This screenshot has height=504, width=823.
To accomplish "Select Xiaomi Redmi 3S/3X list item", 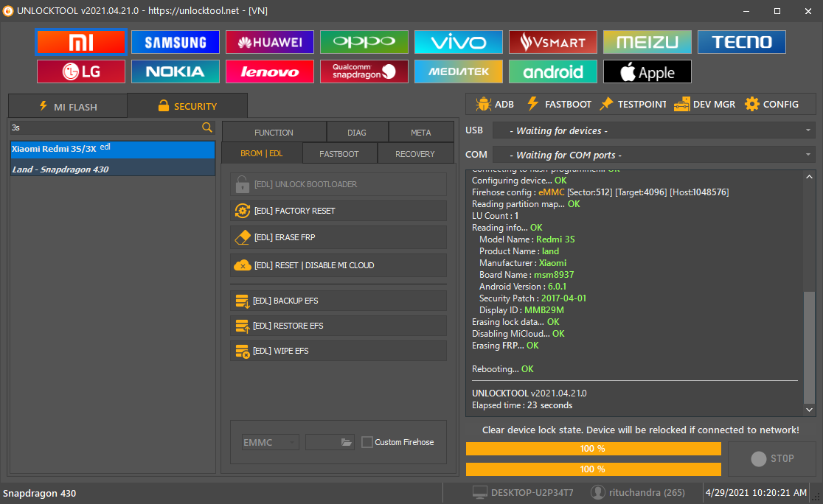I will point(112,149).
